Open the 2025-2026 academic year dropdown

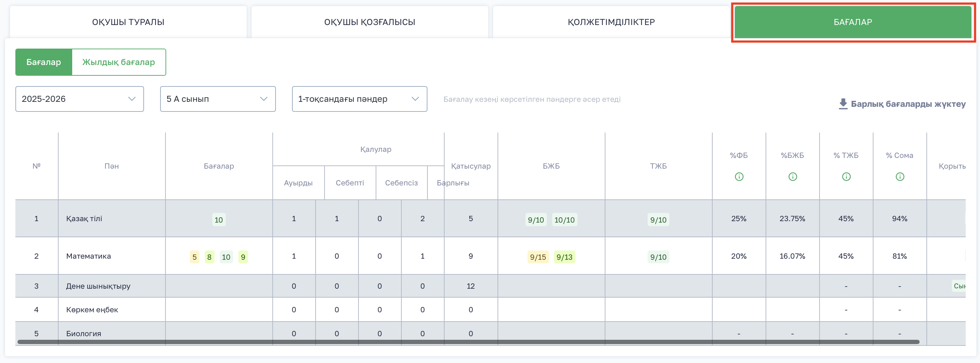pos(79,99)
